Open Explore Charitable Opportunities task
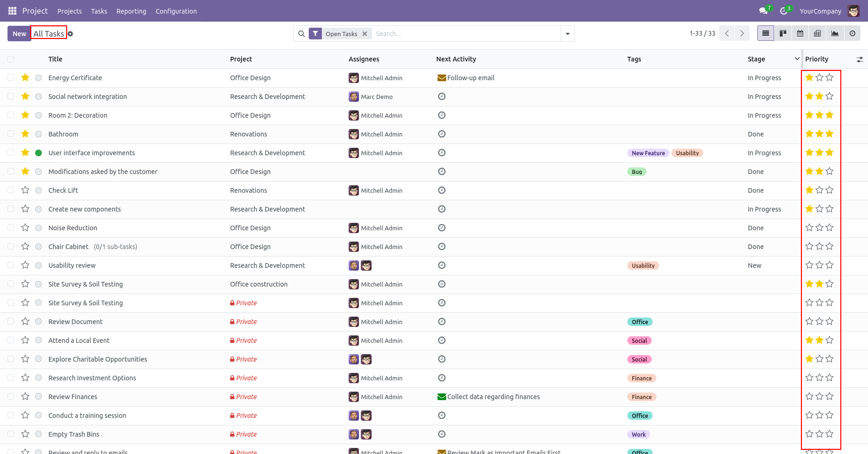Image resolution: width=868 pixels, height=454 pixels. click(x=98, y=359)
